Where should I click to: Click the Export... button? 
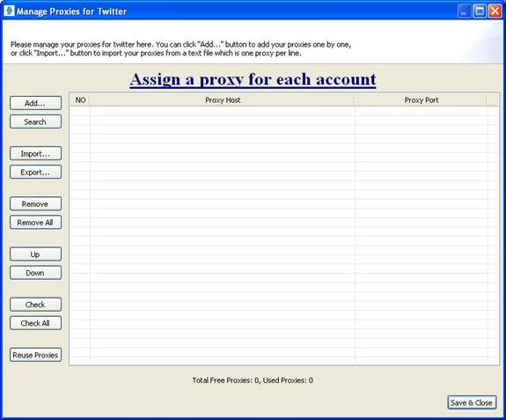click(35, 173)
